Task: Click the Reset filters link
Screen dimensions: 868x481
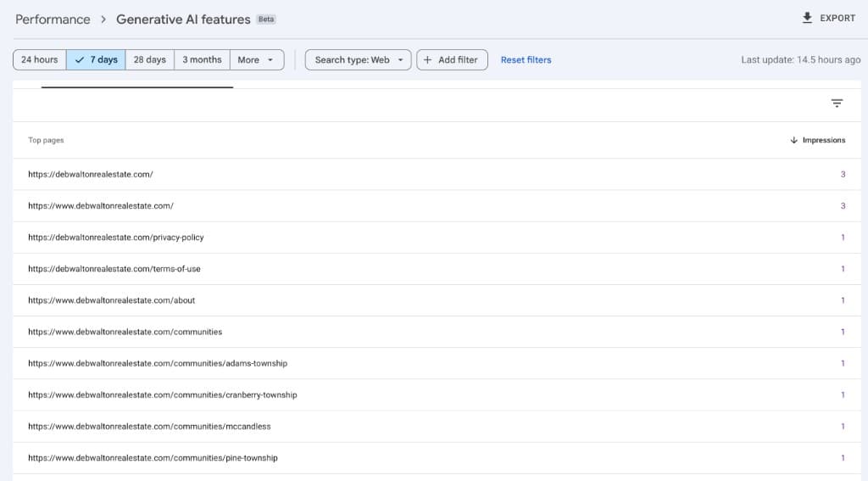Action: click(526, 60)
